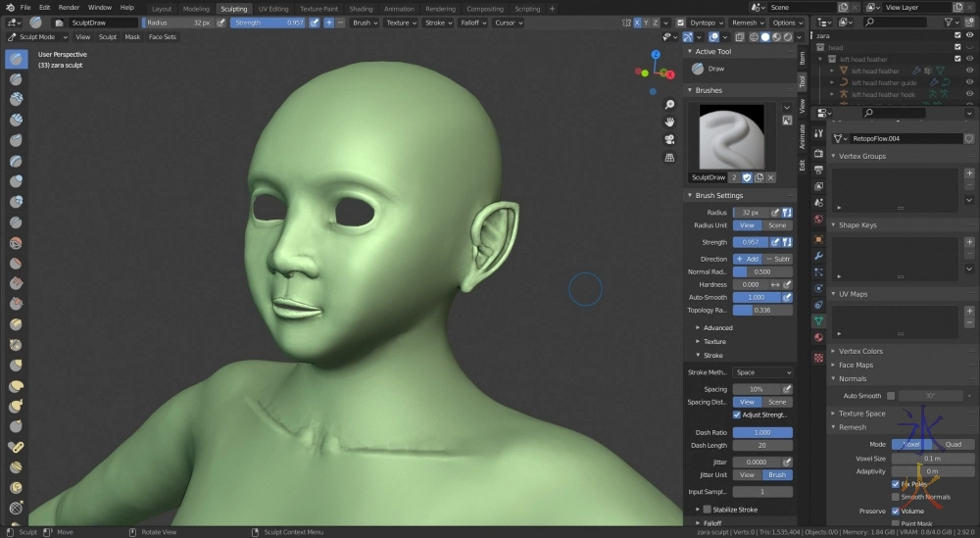Click the SculptDraw brush preview thumbnail
Image resolution: width=980 pixels, height=538 pixels.
pos(730,136)
